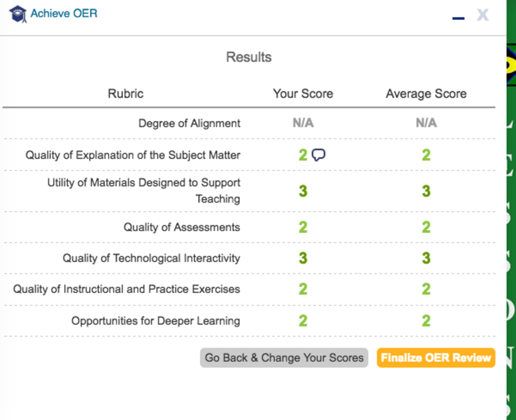
Task: Select the Quality of Assessments rubric
Action: click(x=182, y=227)
